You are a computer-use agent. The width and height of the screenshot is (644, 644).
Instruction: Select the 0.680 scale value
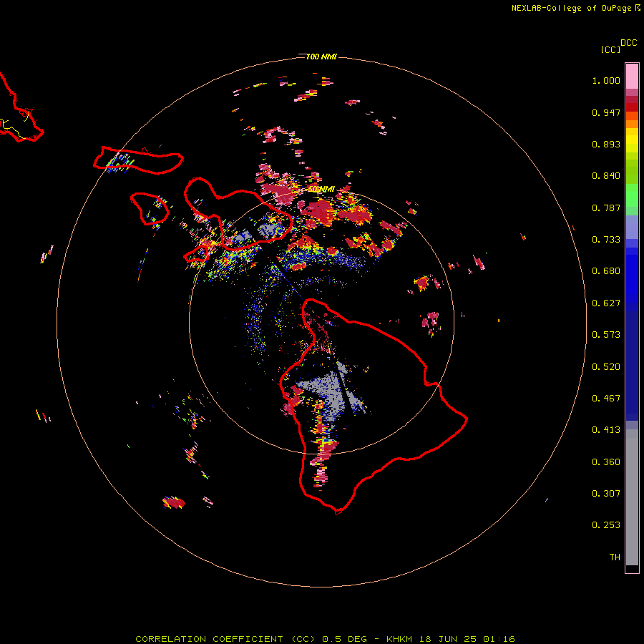(x=606, y=271)
